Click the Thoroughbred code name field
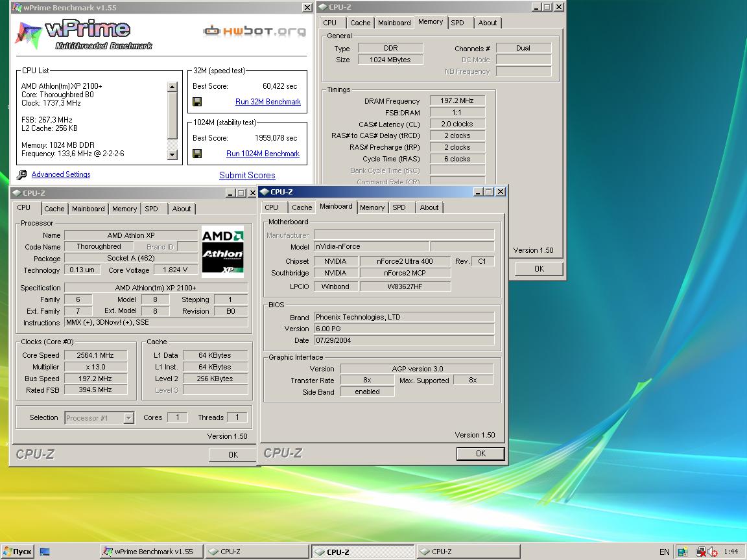Screen dimensions: 747x560 point(99,246)
